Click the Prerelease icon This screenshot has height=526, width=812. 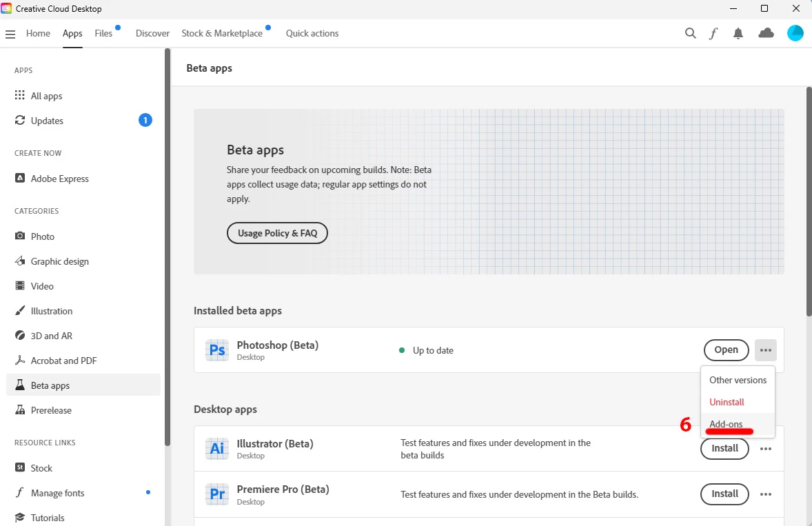click(20, 410)
